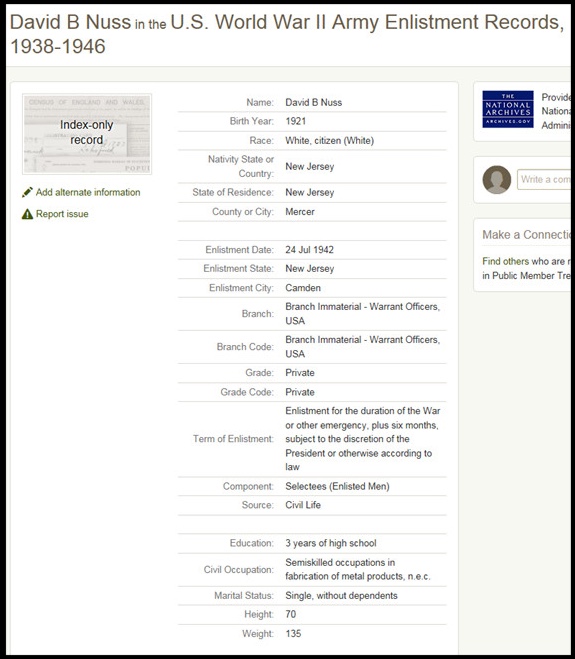Click the 'Component:' field label
This screenshot has width=575, height=659.
coord(248,486)
